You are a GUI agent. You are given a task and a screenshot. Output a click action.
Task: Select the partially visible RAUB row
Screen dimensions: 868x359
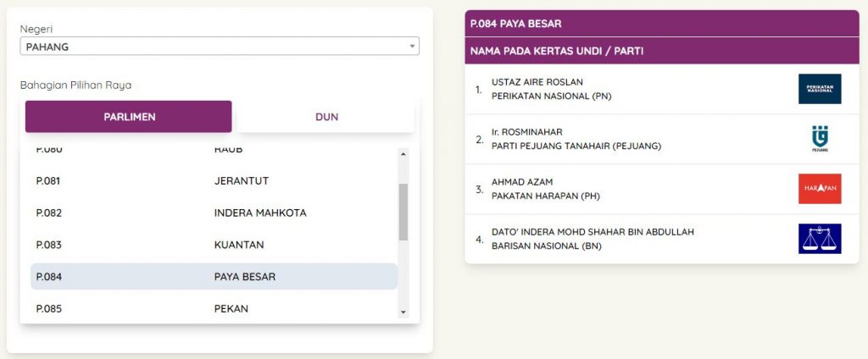click(214, 151)
